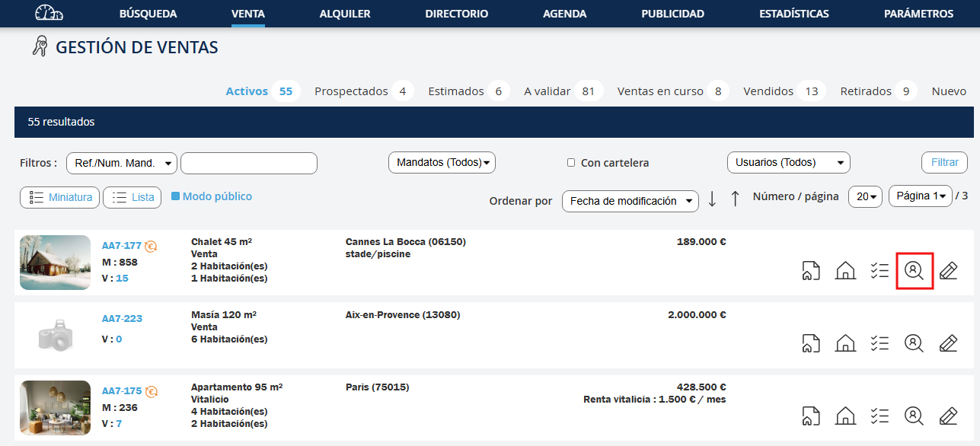The height and width of the screenshot is (446, 980).
Task: Enable the Con cartelera checkbox
Action: tap(571, 163)
